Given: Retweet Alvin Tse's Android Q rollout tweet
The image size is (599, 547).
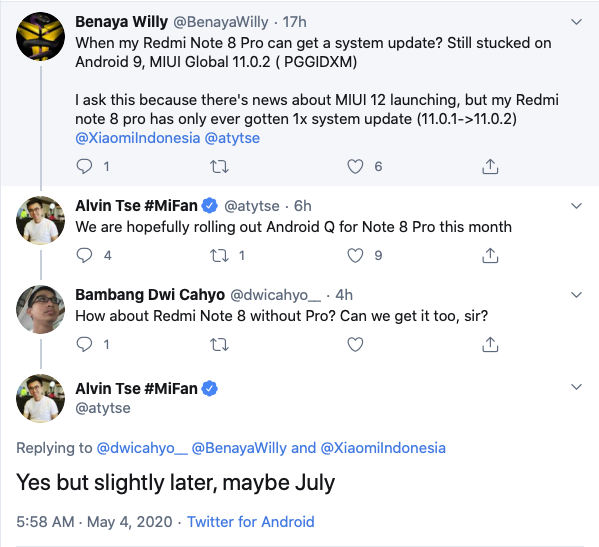Looking at the screenshot, I should [219, 256].
